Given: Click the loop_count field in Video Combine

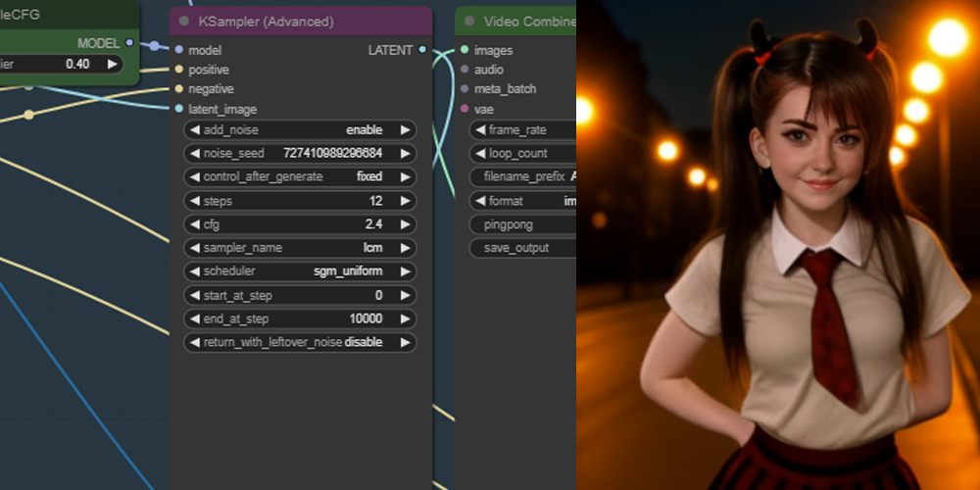Looking at the screenshot, I should (522, 153).
